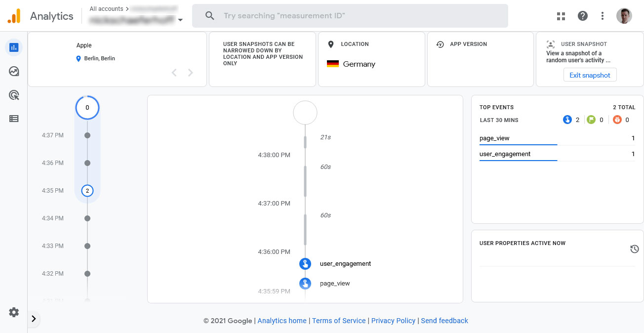
Task: Click the search magnifier icon
Action: [210, 16]
